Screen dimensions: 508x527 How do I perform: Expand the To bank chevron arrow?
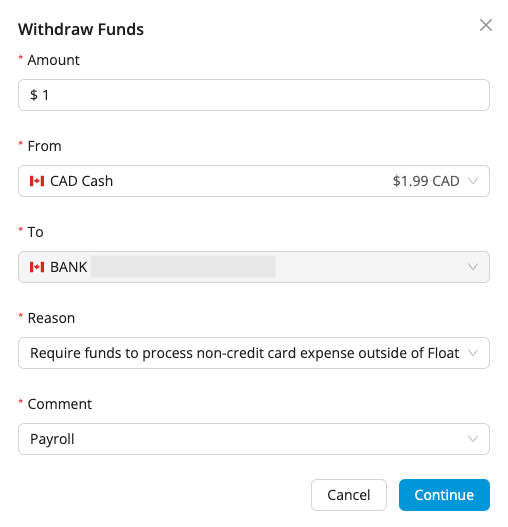point(473,267)
